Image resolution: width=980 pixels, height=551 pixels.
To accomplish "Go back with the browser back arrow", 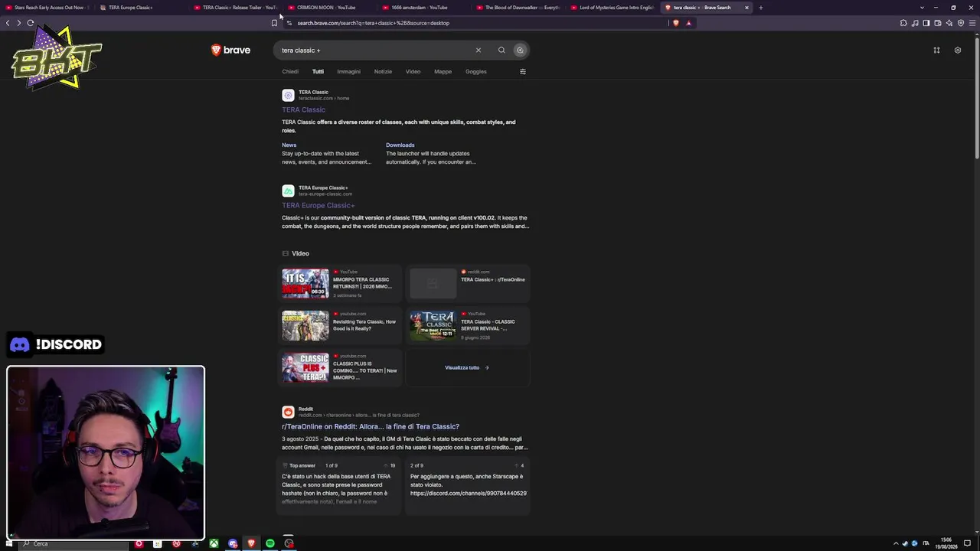I will point(8,23).
